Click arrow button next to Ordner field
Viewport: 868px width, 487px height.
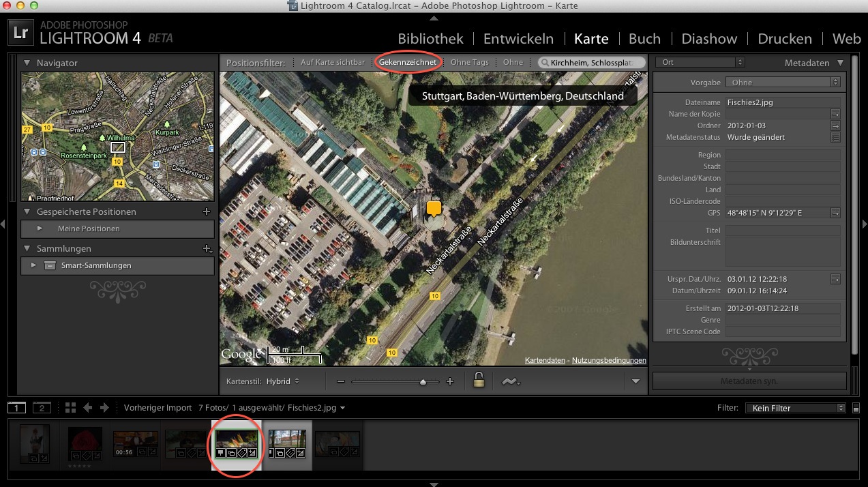835,126
